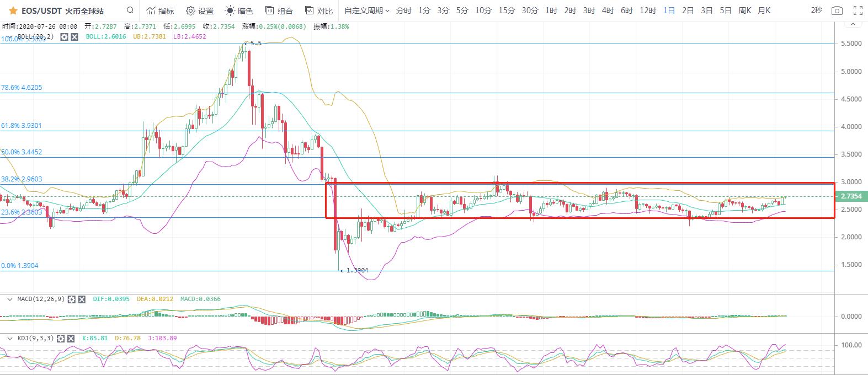868x375 pixels.
Task: Enter fullscreen chart mode
Action: (x=858, y=10)
